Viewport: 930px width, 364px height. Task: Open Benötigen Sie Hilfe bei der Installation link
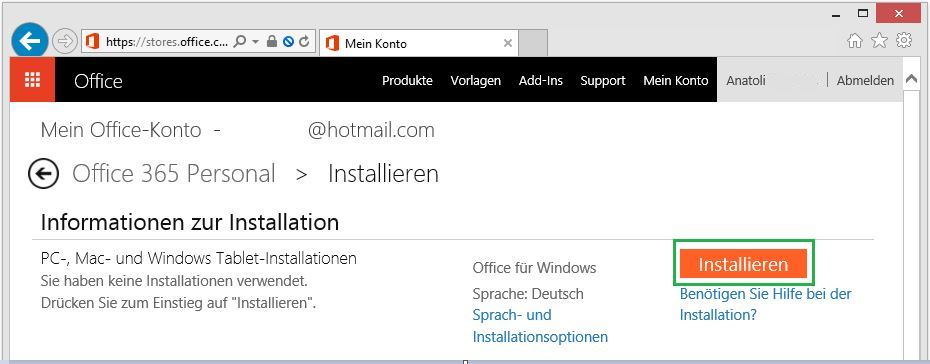(765, 304)
